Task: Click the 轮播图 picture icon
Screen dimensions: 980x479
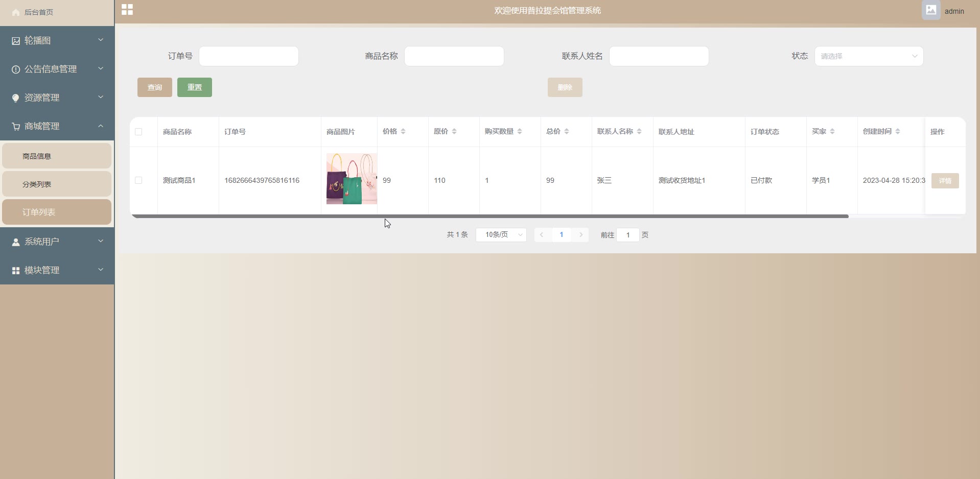Action: (16, 41)
